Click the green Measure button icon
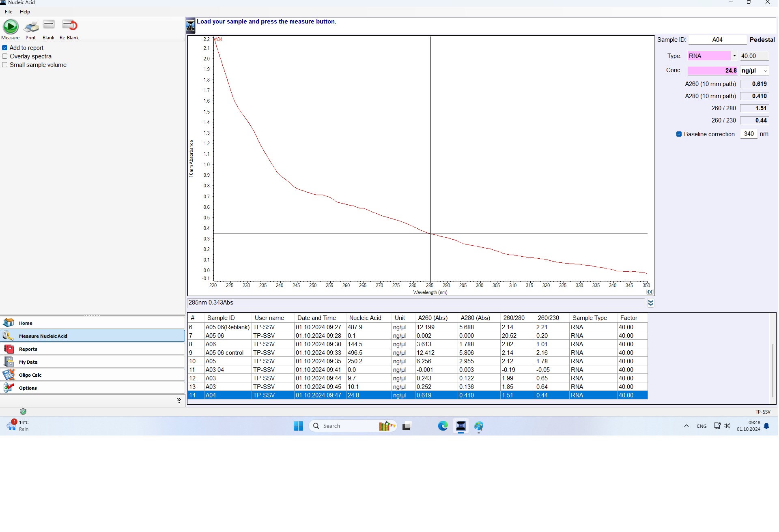This screenshot has height=532, width=779. (x=11, y=27)
